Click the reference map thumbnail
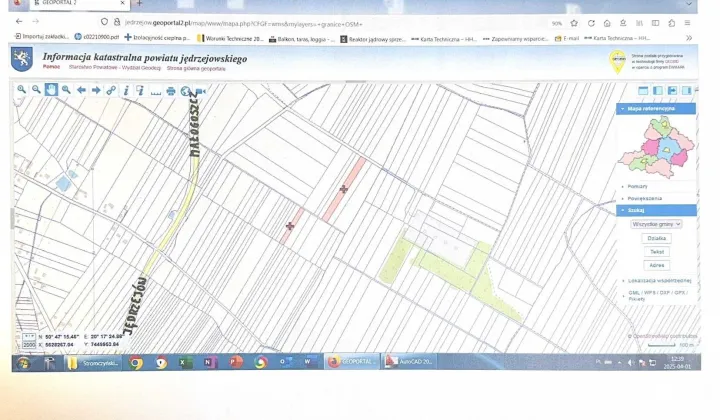The height and width of the screenshot is (420, 720). (x=656, y=146)
